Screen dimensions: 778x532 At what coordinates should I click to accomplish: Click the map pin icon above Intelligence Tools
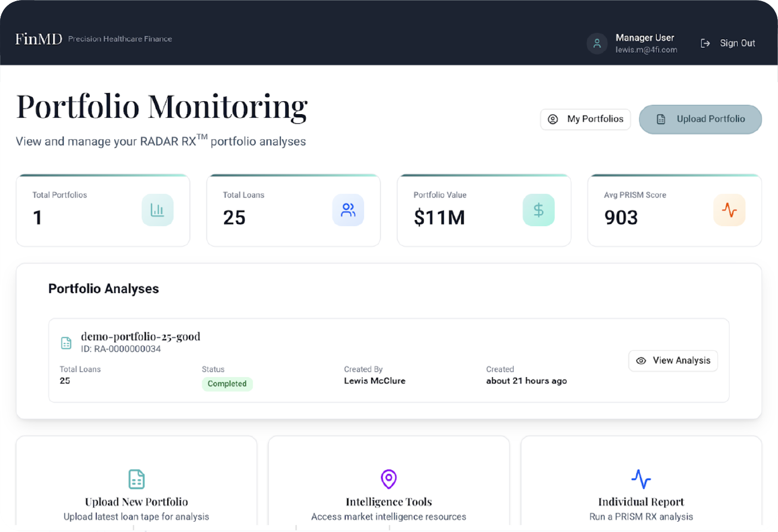[x=388, y=479]
